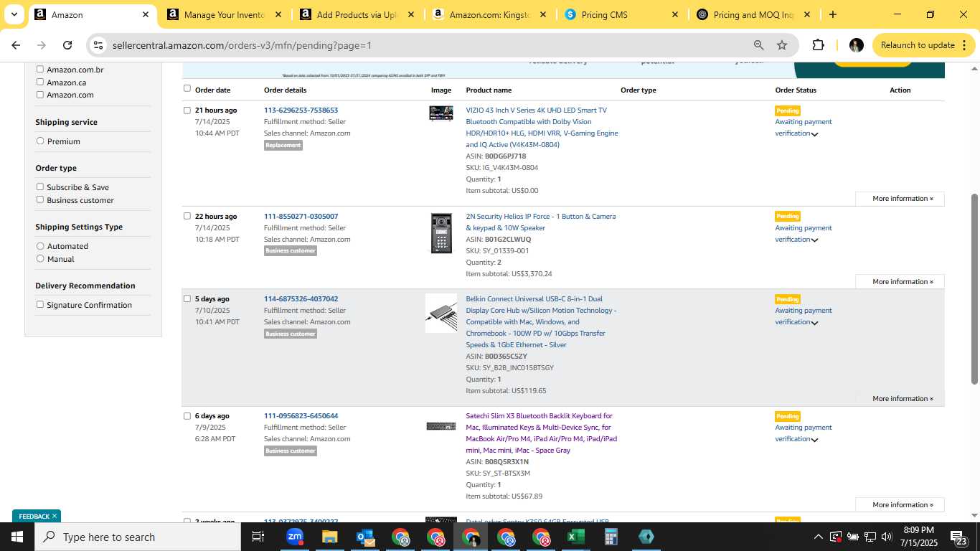This screenshot has width=980, height=551.
Task: Expand More information for 2N Helios order
Action: click(x=900, y=282)
